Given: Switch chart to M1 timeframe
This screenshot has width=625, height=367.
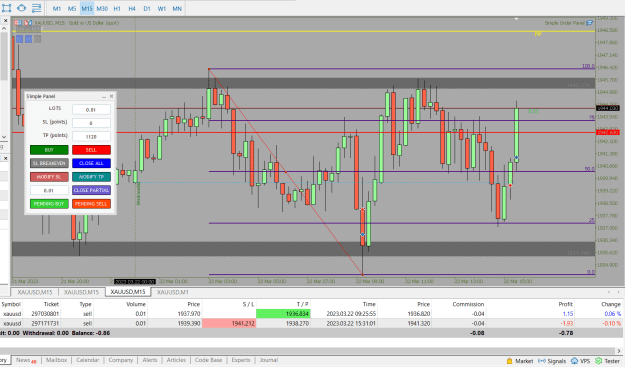Looking at the screenshot, I should (x=57, y=8).
